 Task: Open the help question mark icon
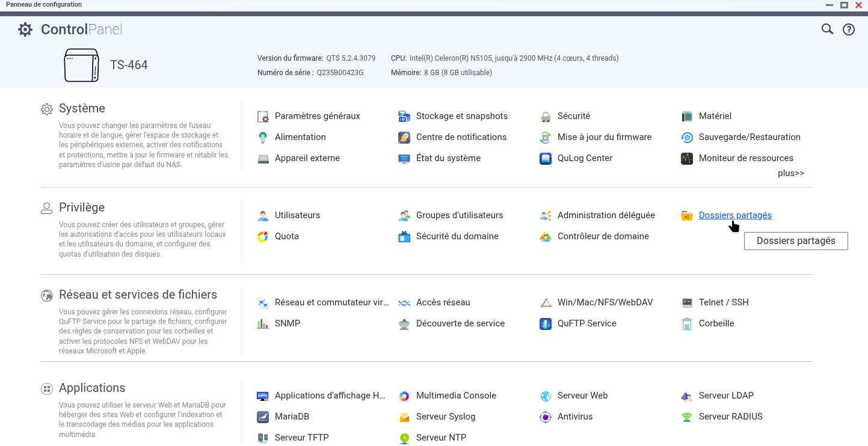849,29
